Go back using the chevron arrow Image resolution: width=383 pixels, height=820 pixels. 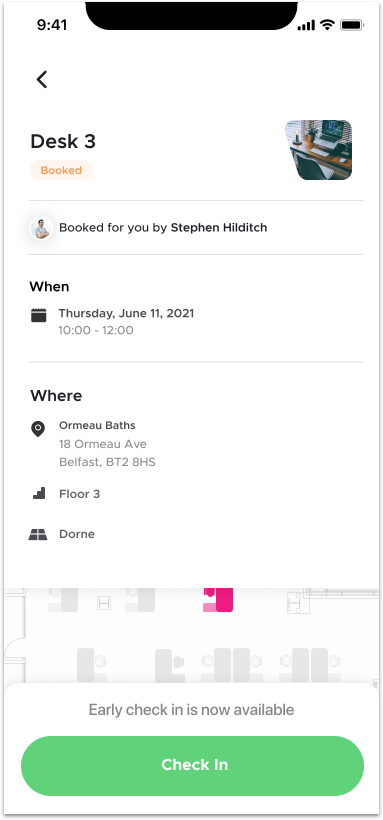click(x=41, y=79)
